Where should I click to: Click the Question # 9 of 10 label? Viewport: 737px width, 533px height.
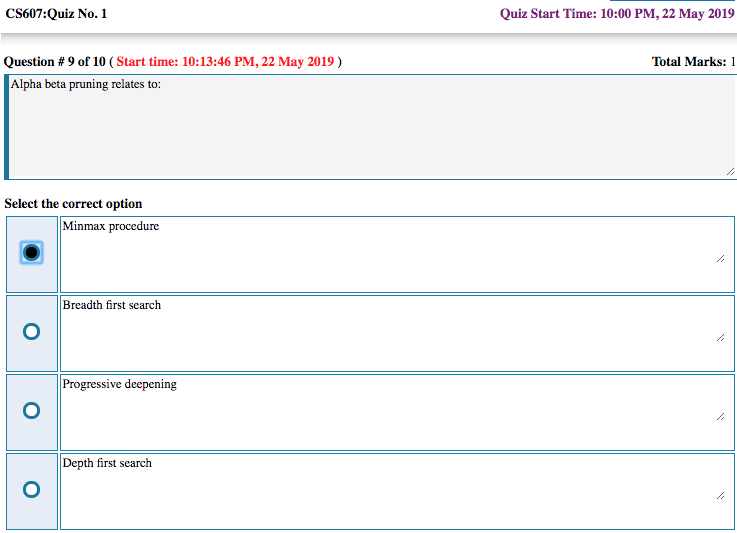point(55,62)
